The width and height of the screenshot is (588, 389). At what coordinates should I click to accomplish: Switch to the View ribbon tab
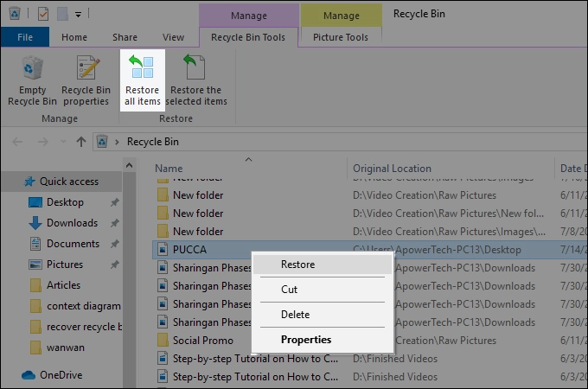(173, 37)
